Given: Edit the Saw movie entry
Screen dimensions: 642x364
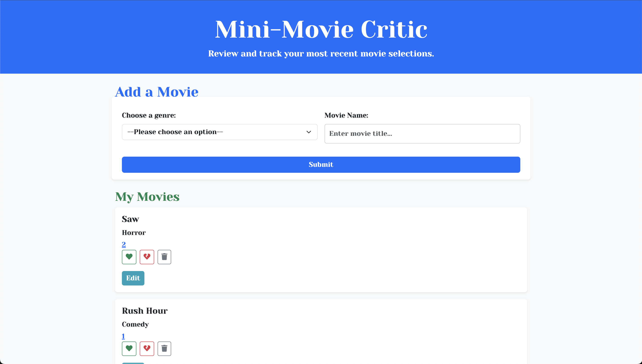Looking at the screenshot, I should [x=133, y=278].
